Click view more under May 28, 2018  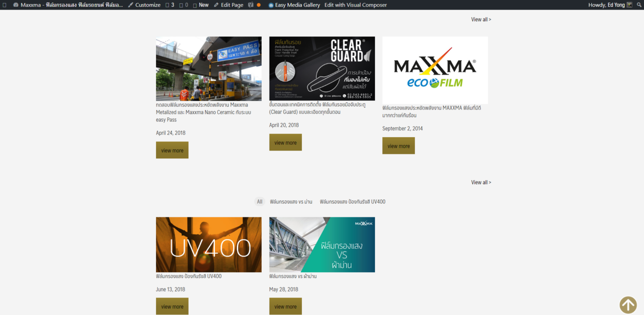pyautogui.click(x=285, y=306)
